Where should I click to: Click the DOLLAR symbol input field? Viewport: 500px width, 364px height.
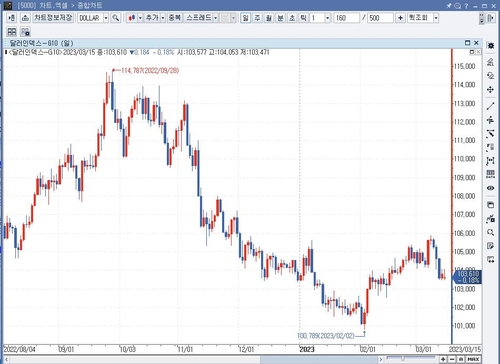point(90,18)
